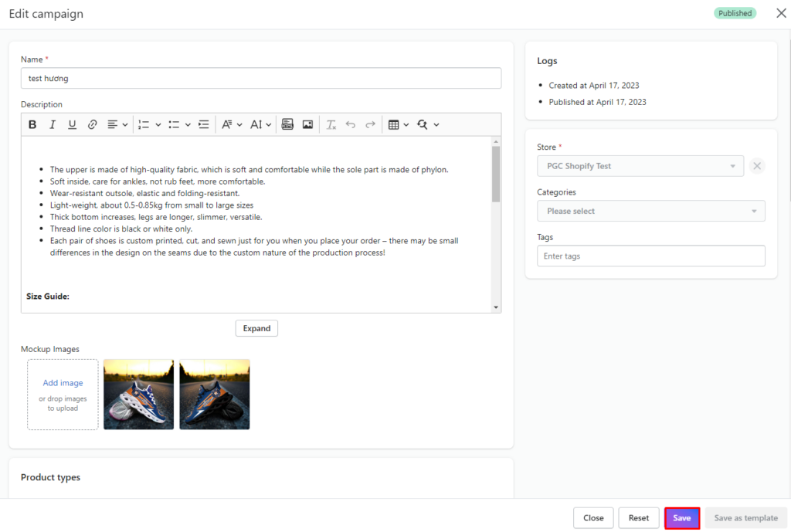Click the Published status badge
Image resolution: width=791 pixels, height=532 pixels.
(x=735, y=13)
